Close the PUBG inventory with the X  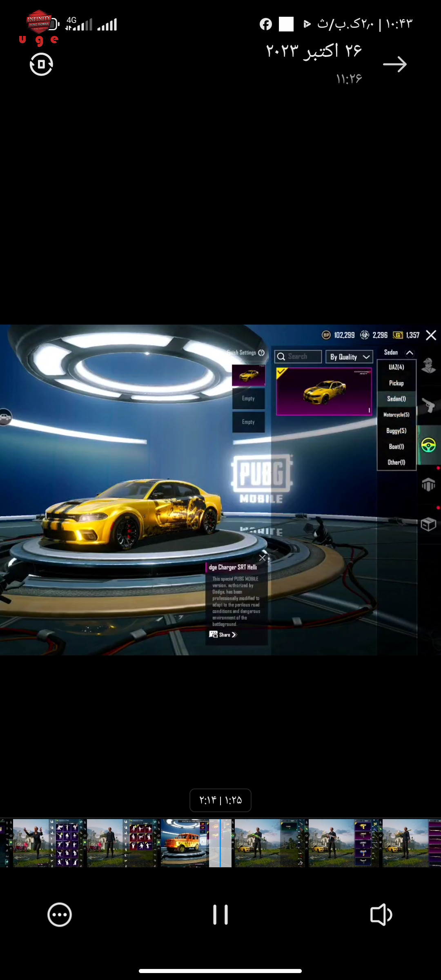tap(431, 335)
